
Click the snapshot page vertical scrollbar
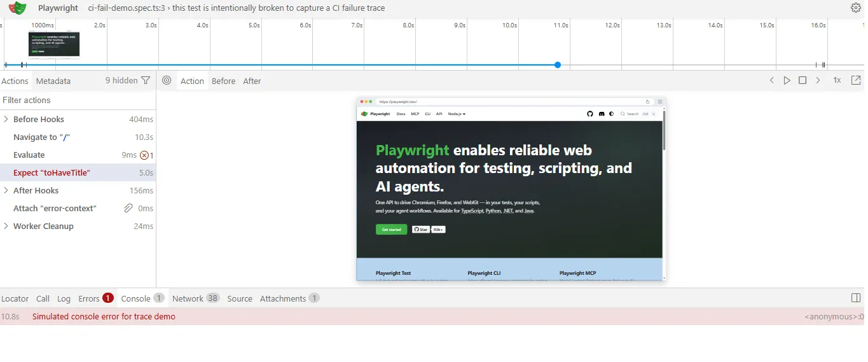coord(664,193)
